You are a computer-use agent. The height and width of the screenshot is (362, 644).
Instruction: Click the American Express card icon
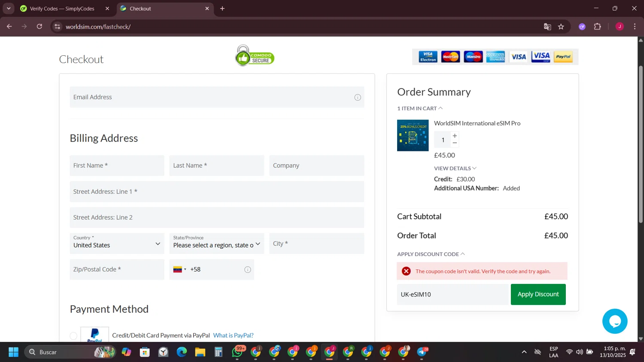point(495,57)
